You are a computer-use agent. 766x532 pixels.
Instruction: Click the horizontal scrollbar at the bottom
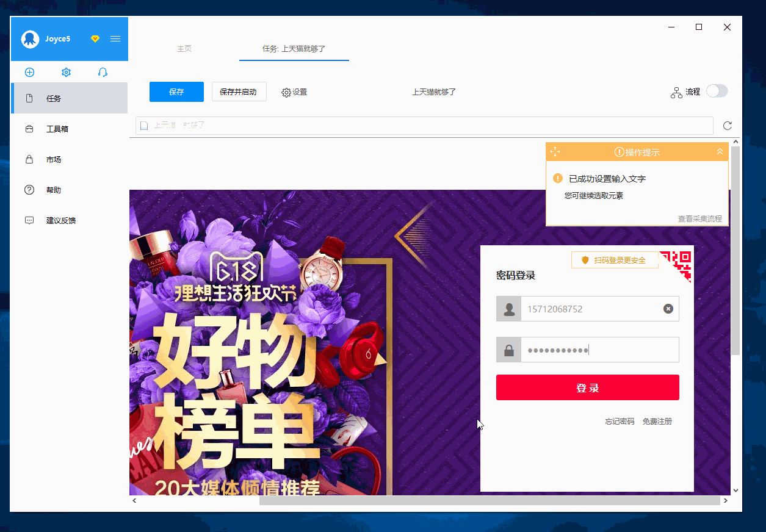[488, 500]
